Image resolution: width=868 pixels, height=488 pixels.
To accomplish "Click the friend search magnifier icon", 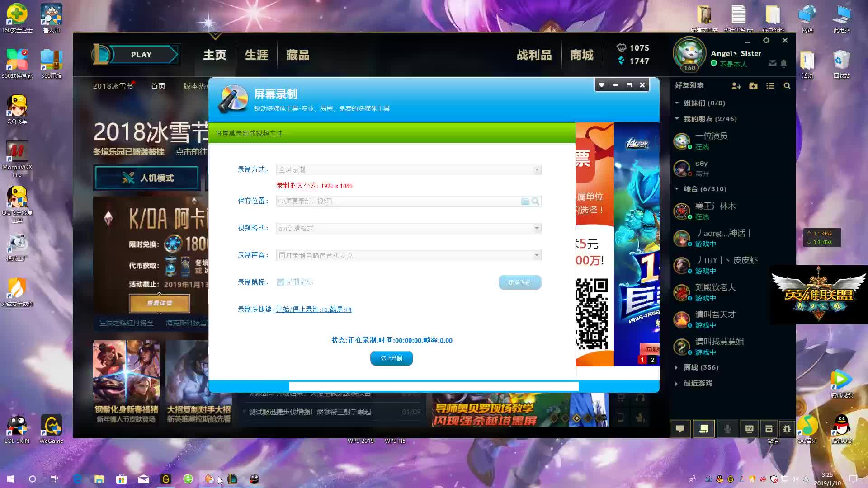I will (x=787, y=86).
